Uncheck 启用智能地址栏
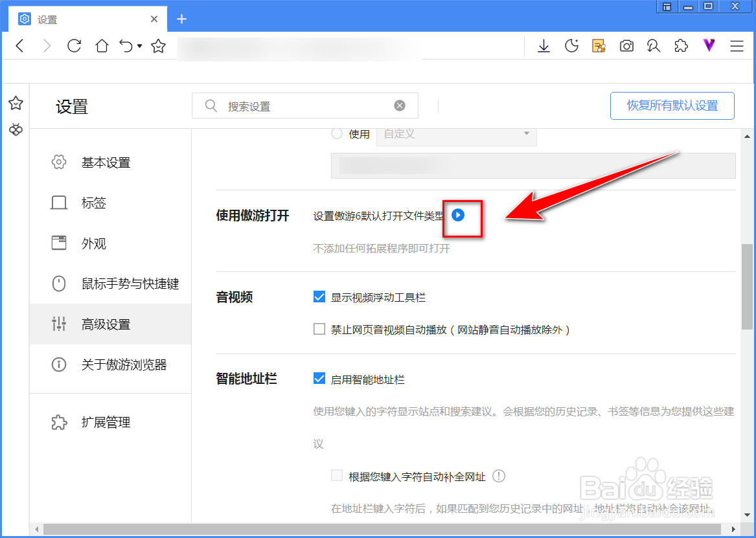756x538 pixels. pyautogui.click(x=319, y=379)
